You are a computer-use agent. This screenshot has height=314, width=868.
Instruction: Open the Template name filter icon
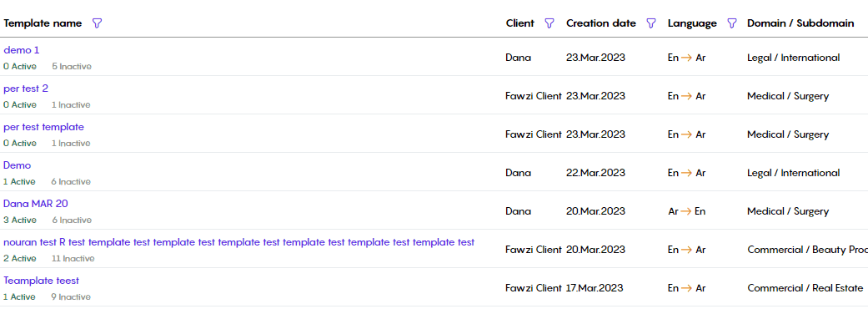97,23
